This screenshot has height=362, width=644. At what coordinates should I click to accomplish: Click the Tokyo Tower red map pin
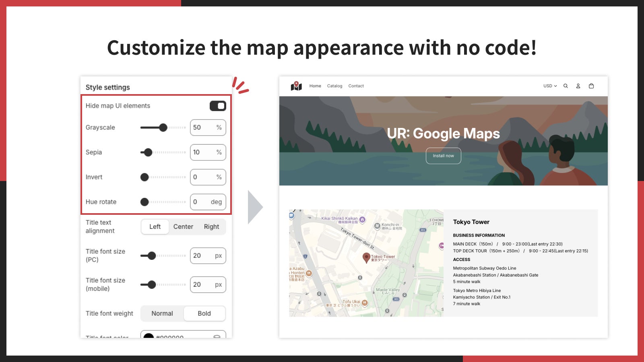tap(366, 258)
